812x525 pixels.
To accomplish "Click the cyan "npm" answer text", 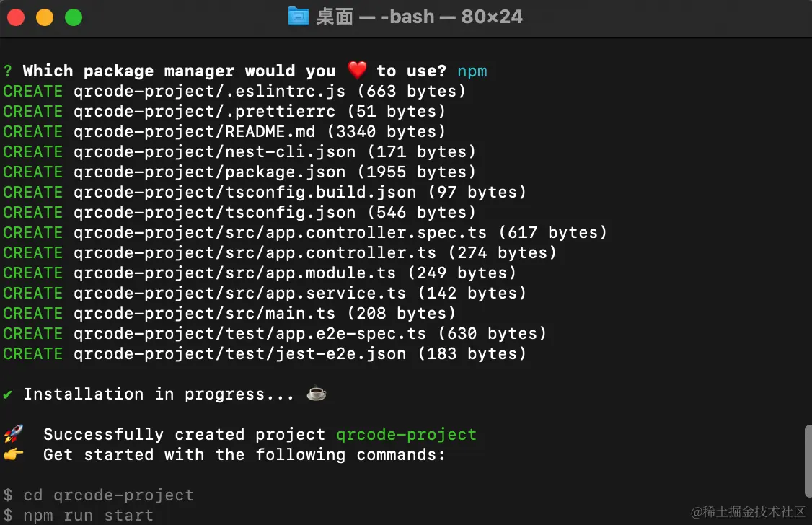I will point(472,71).
